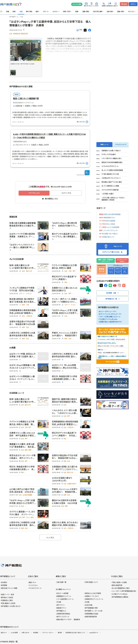Switch to the アクセスランキング tab

coord(121,144)
